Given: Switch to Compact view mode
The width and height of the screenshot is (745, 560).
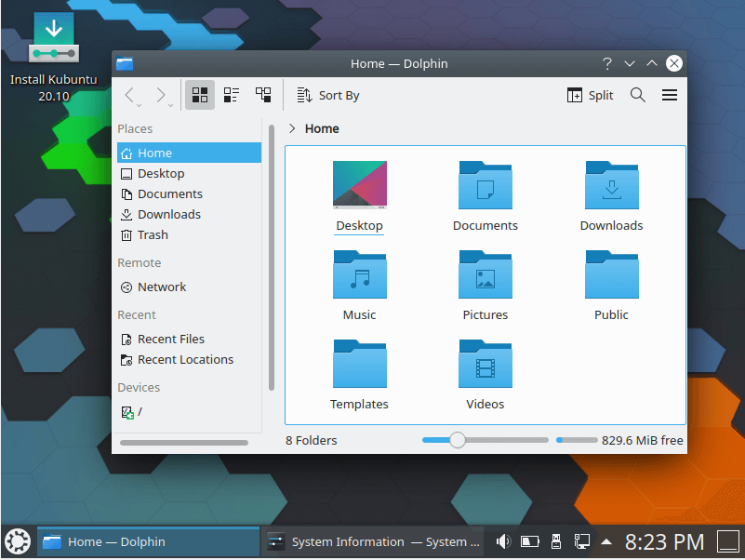Looking at the screenshot, I should (232, 95).
